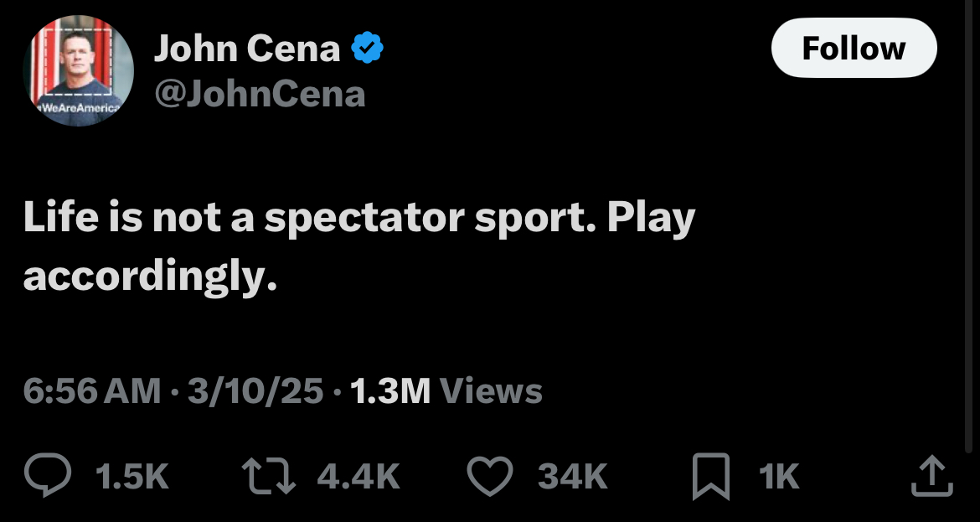Click the 3/10/25 post date
980x522 pixels.
pos(255,390)
